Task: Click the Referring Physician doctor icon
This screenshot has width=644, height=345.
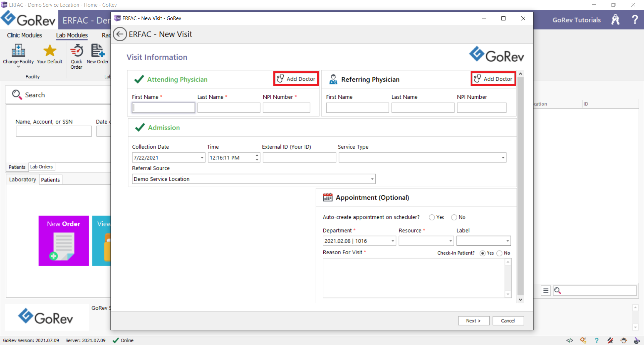Action: (333, 79)
